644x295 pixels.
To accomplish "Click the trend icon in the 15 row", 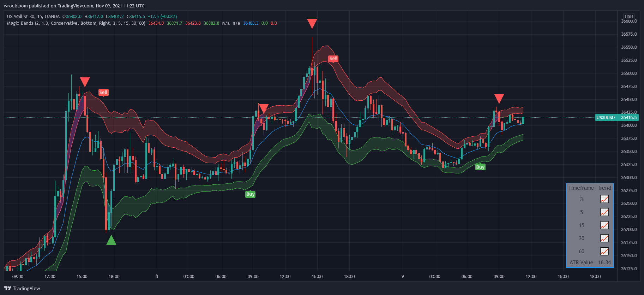I will click(x=604, y=225).
